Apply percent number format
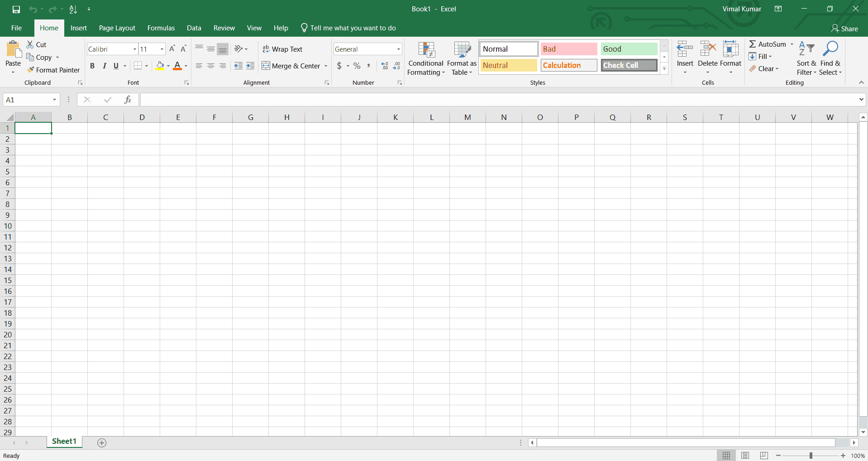 coord(357,66)
